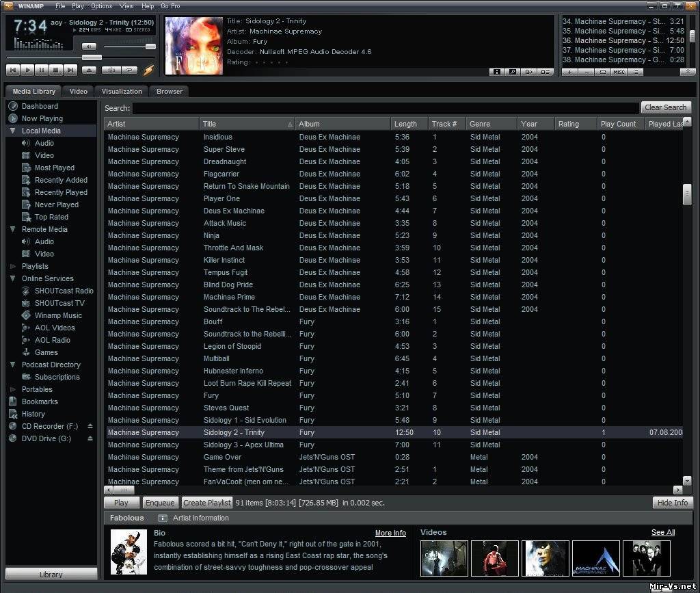Add files to playlist with plus button

pyautogui.click(x=569, y=72)
